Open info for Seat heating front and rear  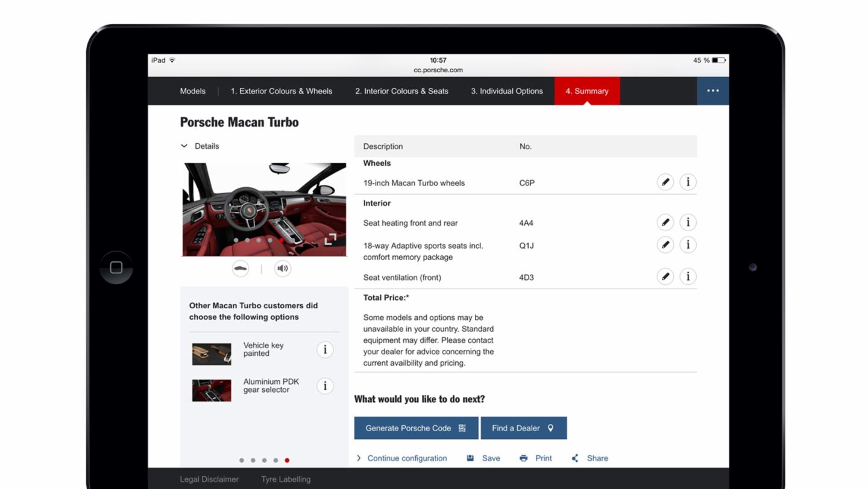(688, 222)
